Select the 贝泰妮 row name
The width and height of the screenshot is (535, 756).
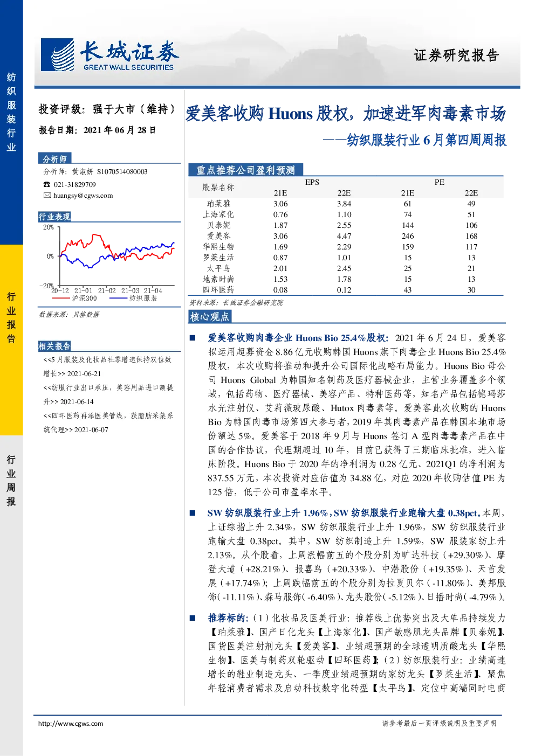point(218,225)
